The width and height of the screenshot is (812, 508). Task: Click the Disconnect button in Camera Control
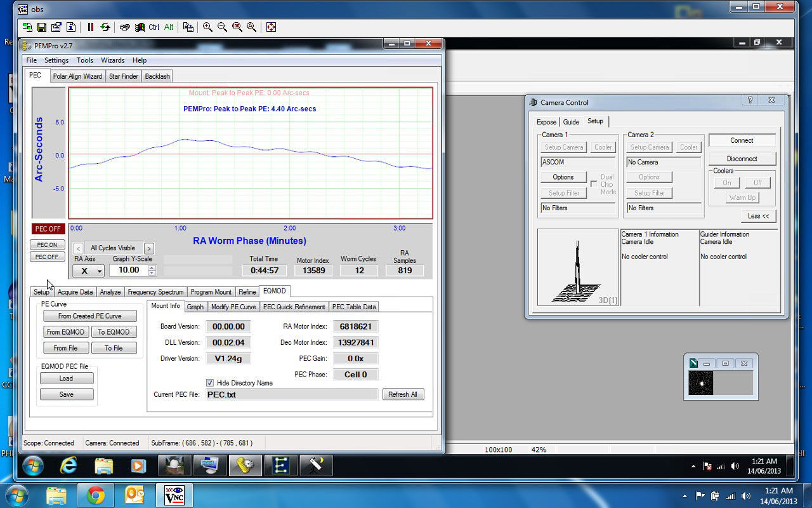[742, 159]
